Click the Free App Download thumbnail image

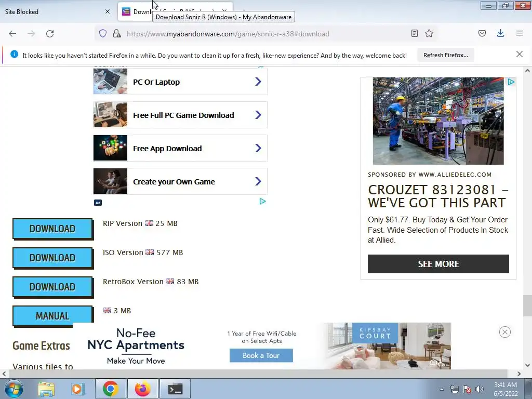110,148
